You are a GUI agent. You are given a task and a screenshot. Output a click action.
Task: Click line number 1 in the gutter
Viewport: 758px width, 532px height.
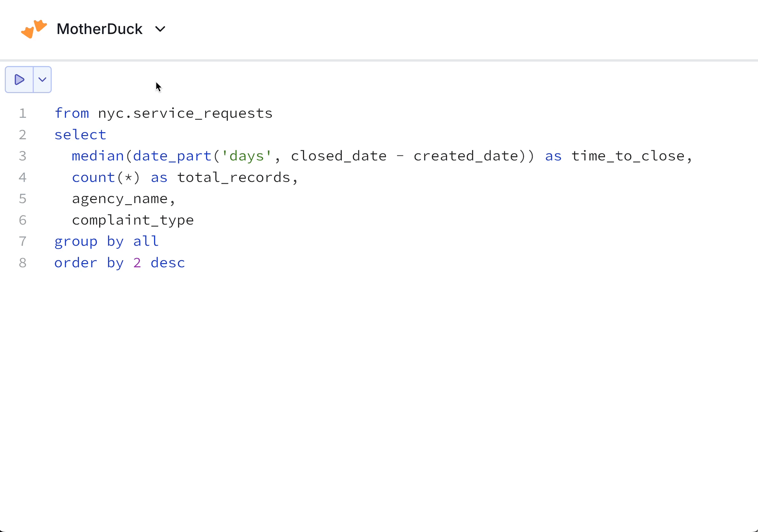tap(22, 113)
